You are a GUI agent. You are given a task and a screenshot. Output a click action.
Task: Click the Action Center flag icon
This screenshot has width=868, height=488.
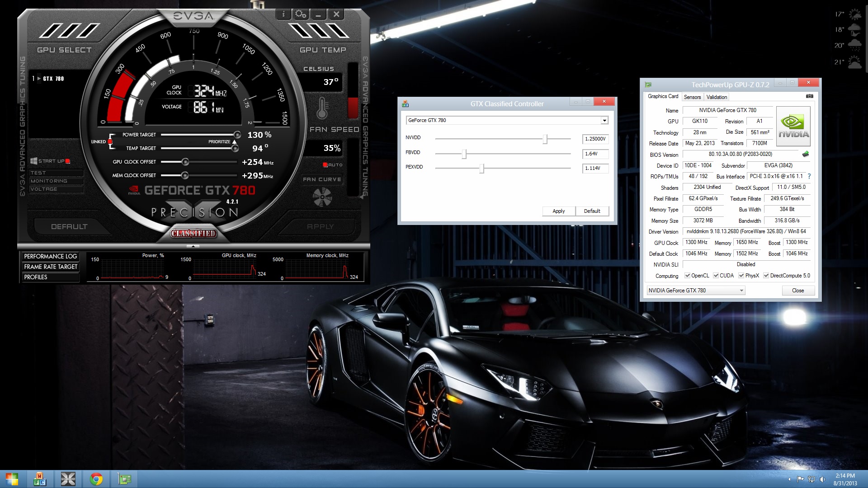click(800, 479)
